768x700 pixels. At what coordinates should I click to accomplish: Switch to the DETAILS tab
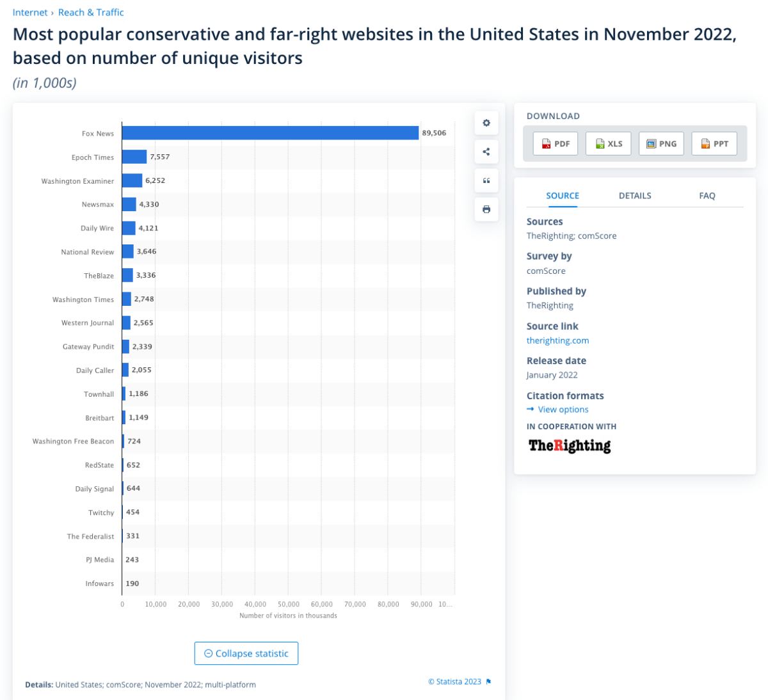point(635,196)
